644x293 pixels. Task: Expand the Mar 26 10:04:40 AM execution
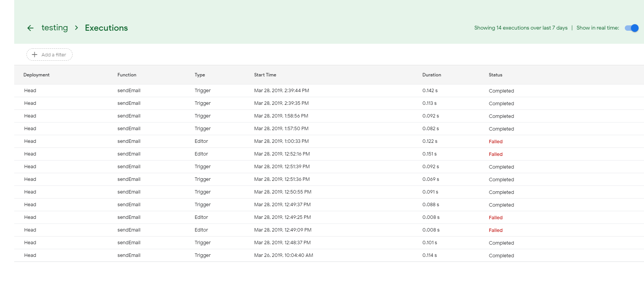[x=283, y=255]
